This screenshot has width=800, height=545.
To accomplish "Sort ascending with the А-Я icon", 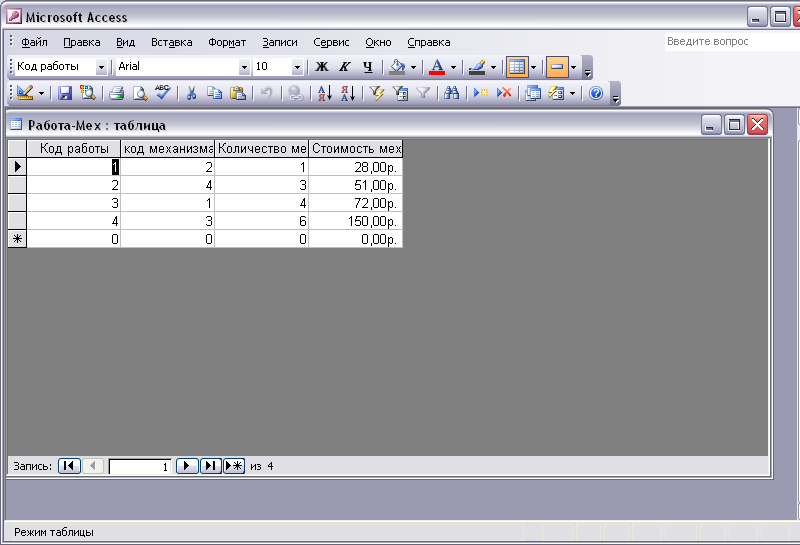I will coord(324,93).
